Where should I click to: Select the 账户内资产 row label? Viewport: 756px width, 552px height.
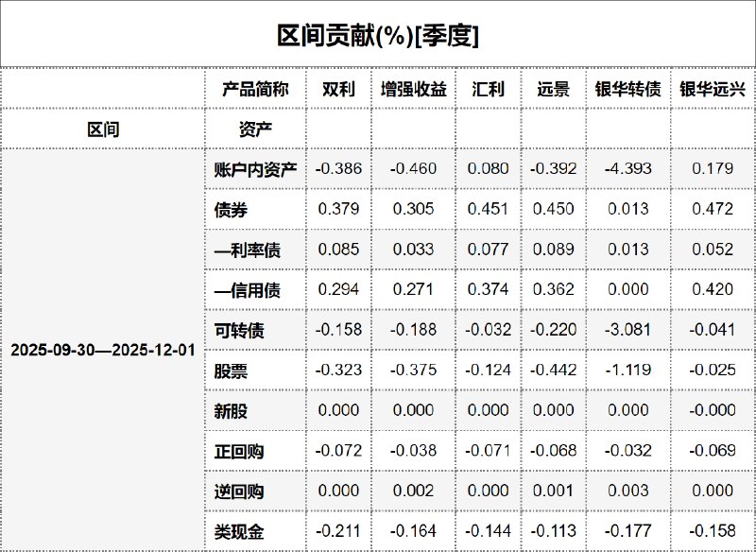tap(255, 169)
